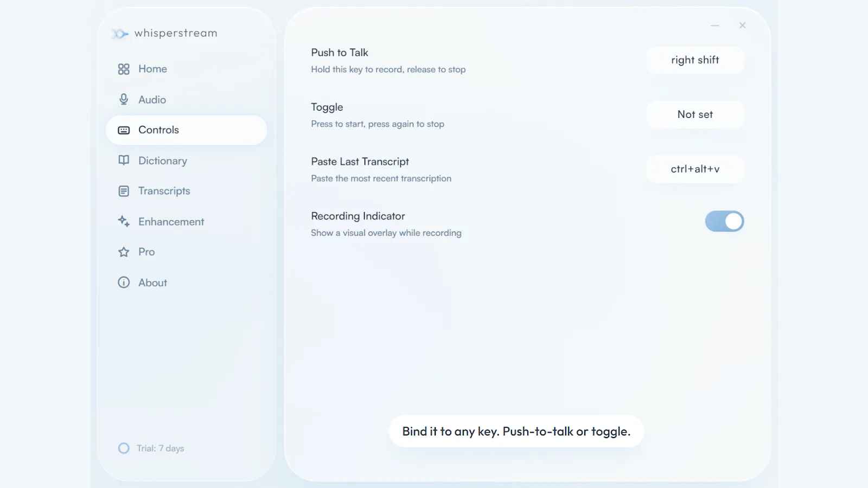Switch to the Enhancement settings
868x488 pixels.
[x=186, y=221]
